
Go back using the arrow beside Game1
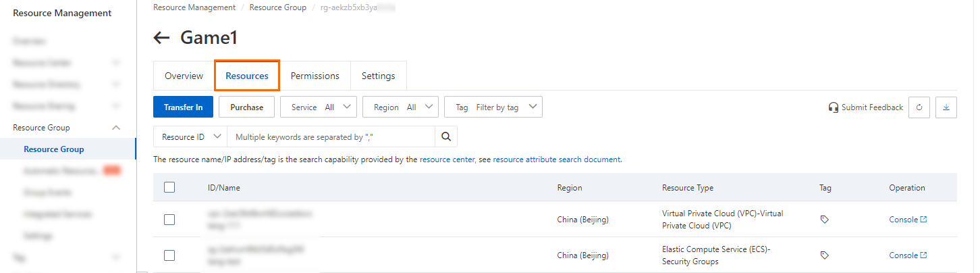tap(161, 38)
